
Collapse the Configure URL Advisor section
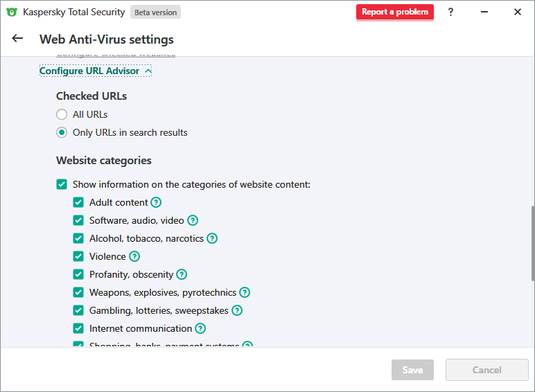point(96,71)
